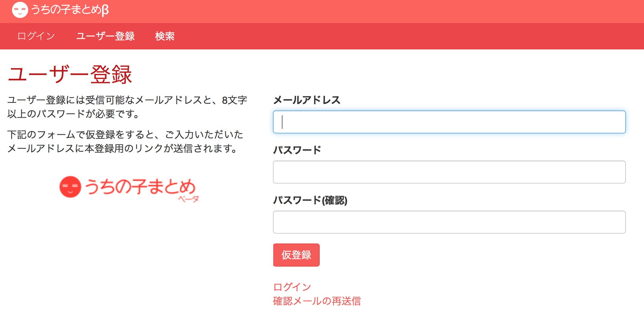
Task: Click the 確認メールの再送信 link
Action: 317,301
